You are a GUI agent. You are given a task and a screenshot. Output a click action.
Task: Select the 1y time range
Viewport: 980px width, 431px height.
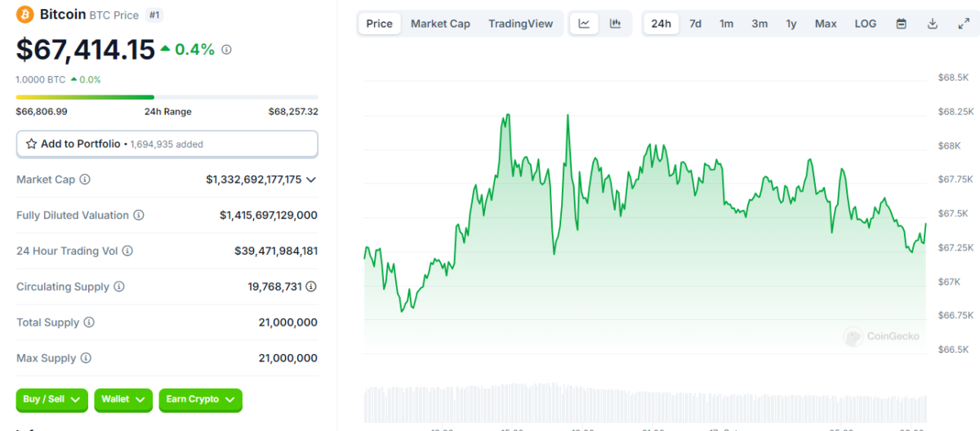791,24
